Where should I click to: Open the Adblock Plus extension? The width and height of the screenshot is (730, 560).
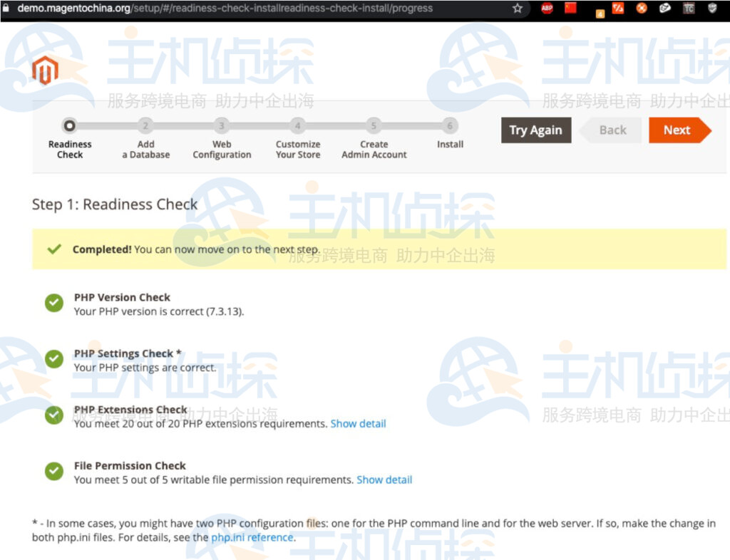coord(547,9)
